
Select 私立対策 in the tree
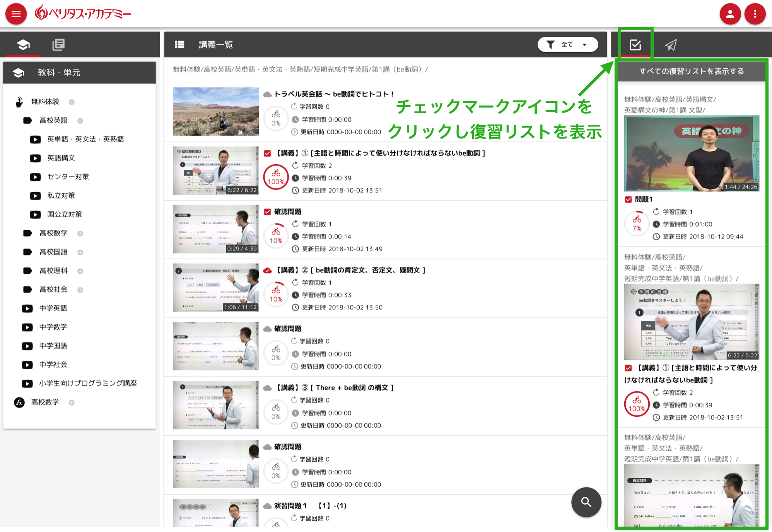click(61, 195)
